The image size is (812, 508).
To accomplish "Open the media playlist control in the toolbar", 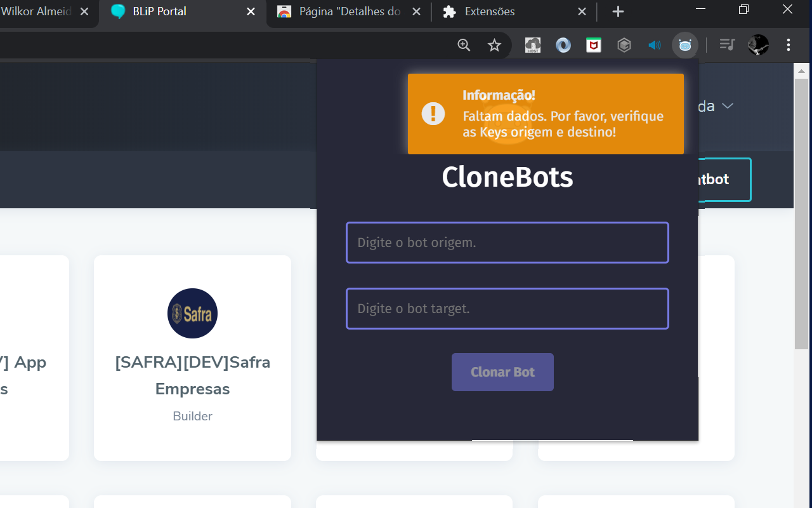I will 727,45.
